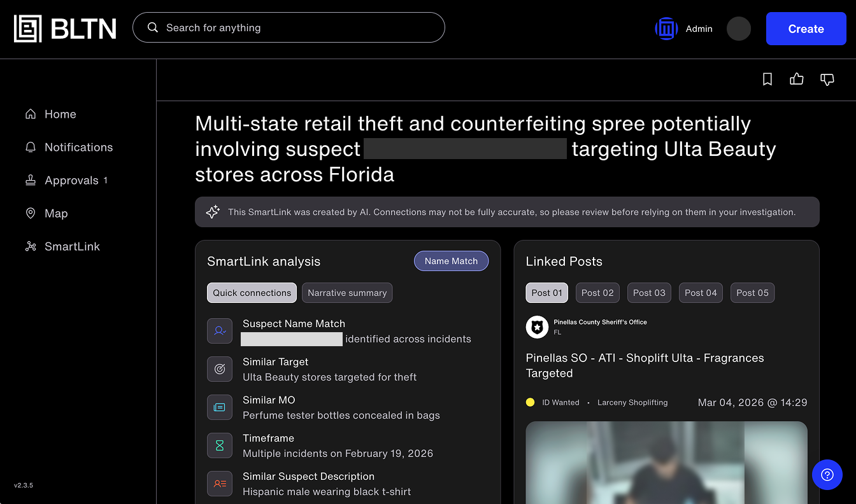Click the Similar MO icon
Viewport: 856px width, 504px height.
[220, 407]
